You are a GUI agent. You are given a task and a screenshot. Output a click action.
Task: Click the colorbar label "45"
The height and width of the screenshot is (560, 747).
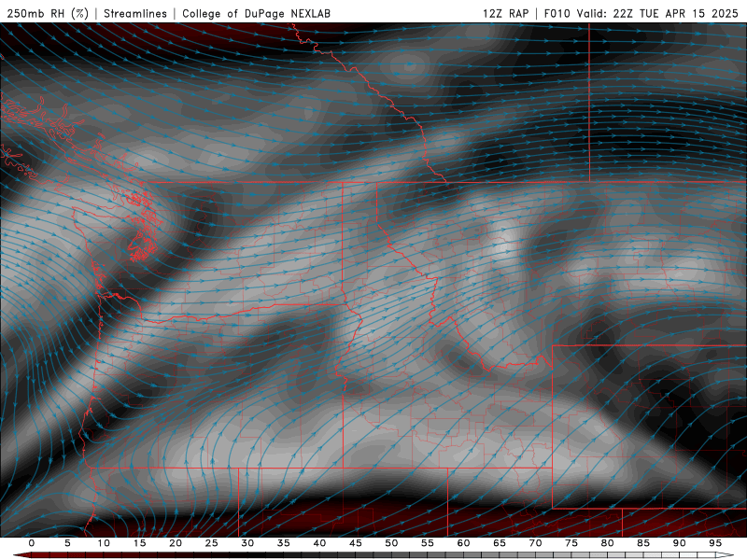(356, 543)
